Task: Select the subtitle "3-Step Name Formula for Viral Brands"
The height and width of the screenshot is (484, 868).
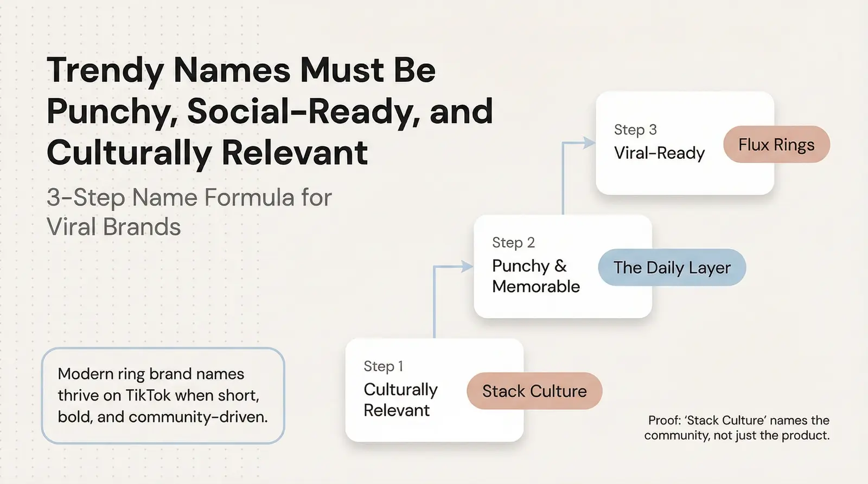Action: click(x=189, y=212)
